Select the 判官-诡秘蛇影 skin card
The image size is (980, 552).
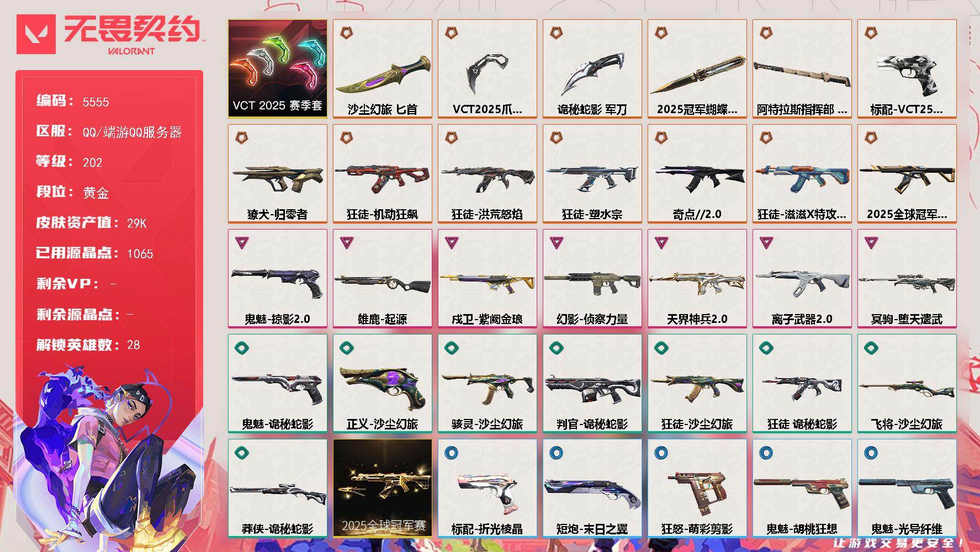pos(592,383)
